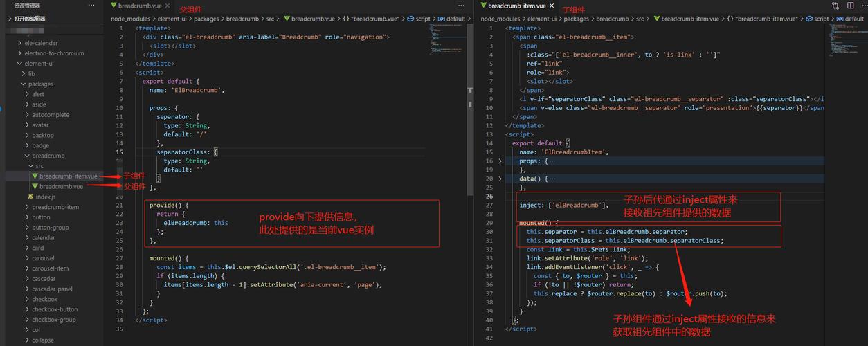Click the split editor right icon
868x346 pixels.
tap(850, 6)
